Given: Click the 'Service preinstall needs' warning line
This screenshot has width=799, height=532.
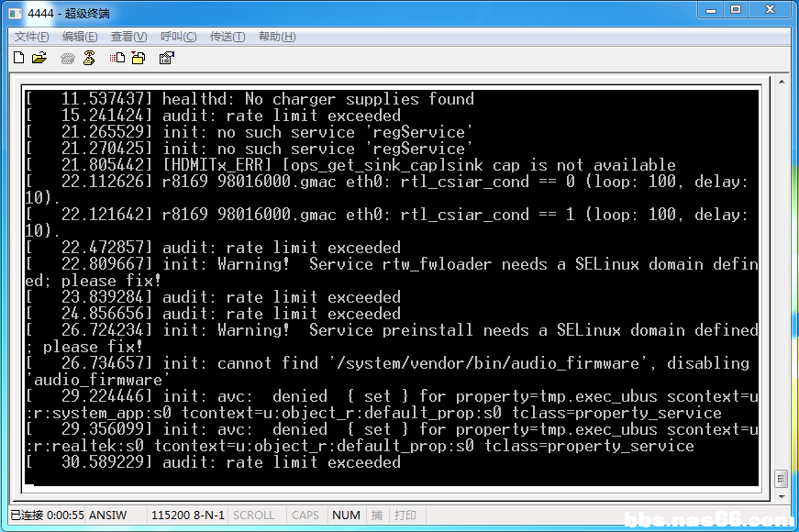Looking at the screenshot, I should tap(392, 338).
